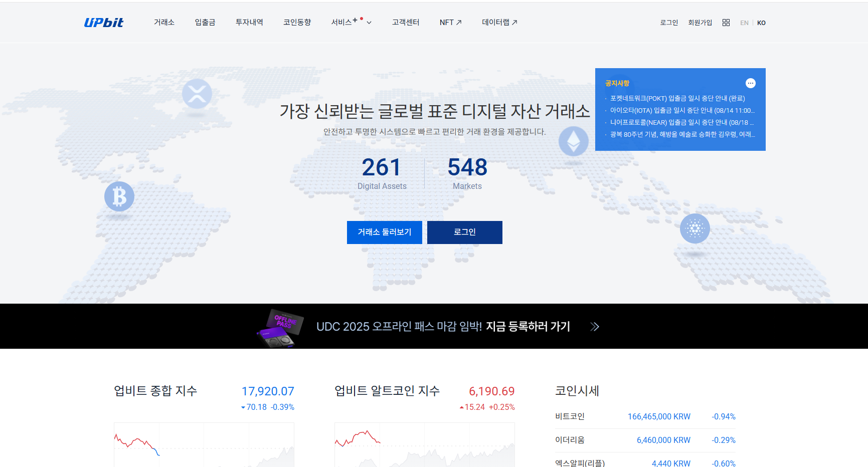Open the QR code grid icon
This screenshot has width=868, height=467.
[x=726, y=23]
